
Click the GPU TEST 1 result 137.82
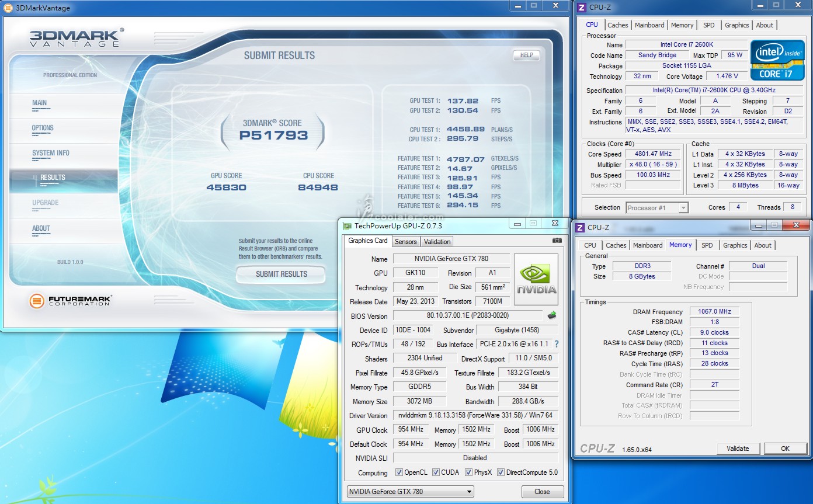pyautogui.click(x=463, y=101)
